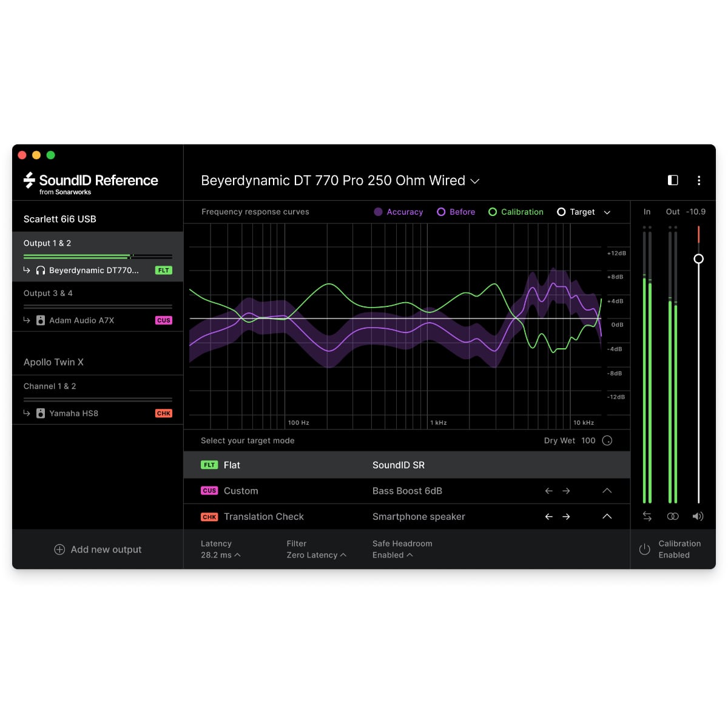Click the input/output swap arrows icon
Image resolution: width=728 pixels, height=728 pixels.
(x=647, y=516)
